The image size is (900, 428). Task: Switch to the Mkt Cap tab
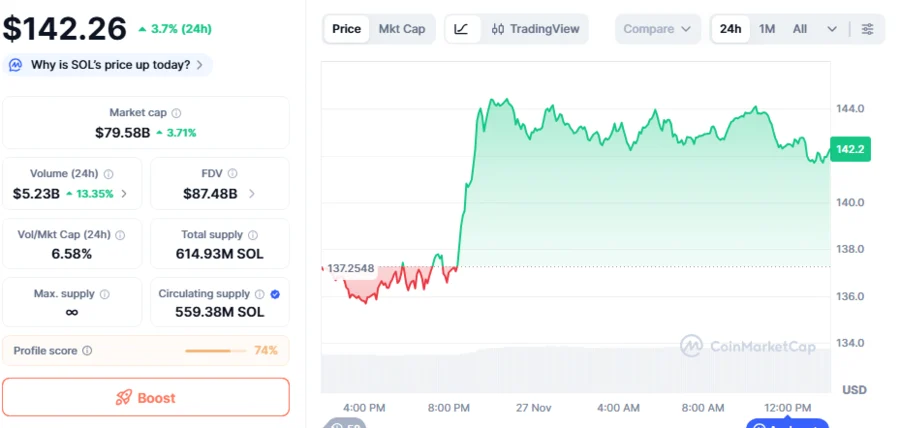pyautogui.click(x=402, y=29)
